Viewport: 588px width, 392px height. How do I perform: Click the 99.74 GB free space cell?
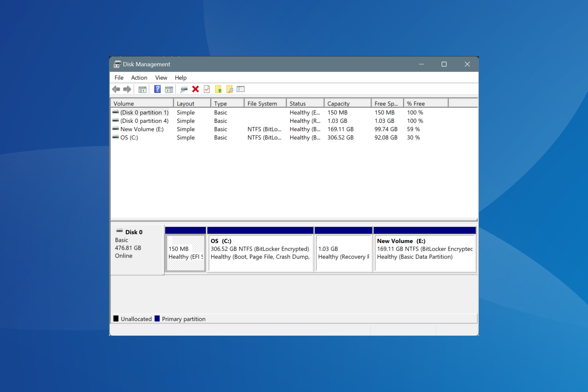(386, 129)
